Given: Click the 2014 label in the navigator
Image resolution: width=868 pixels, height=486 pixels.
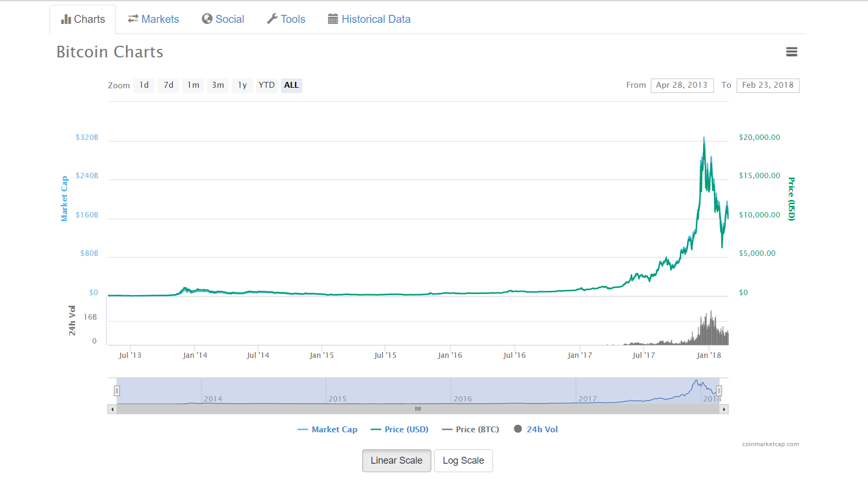Looking at the screenshot, I should (213, 399).
